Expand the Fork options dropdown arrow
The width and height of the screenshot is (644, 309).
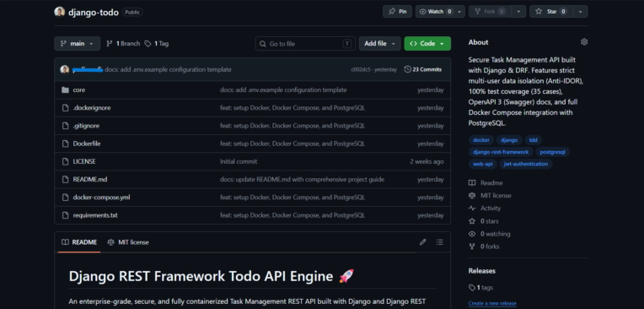(518, 12)
